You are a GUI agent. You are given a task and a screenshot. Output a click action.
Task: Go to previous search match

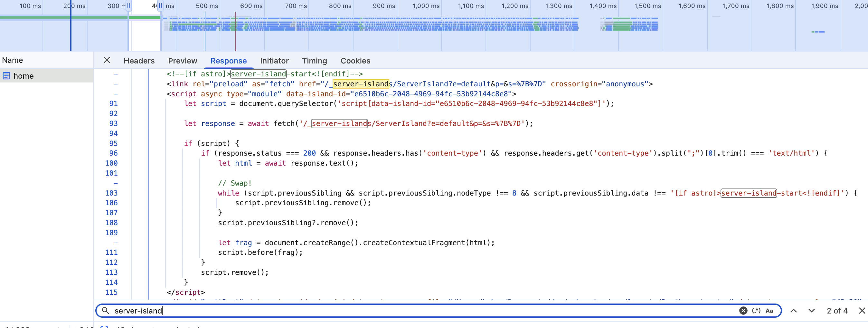click(794, 311)
